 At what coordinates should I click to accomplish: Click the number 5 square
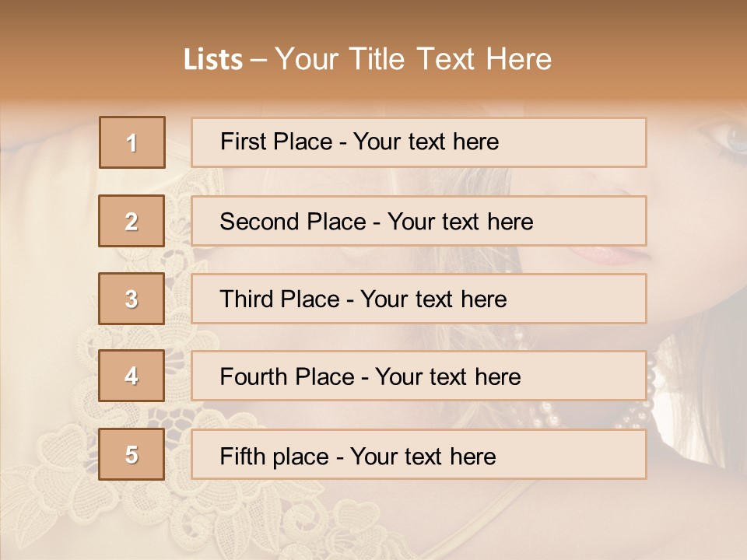tap(132, 454)
